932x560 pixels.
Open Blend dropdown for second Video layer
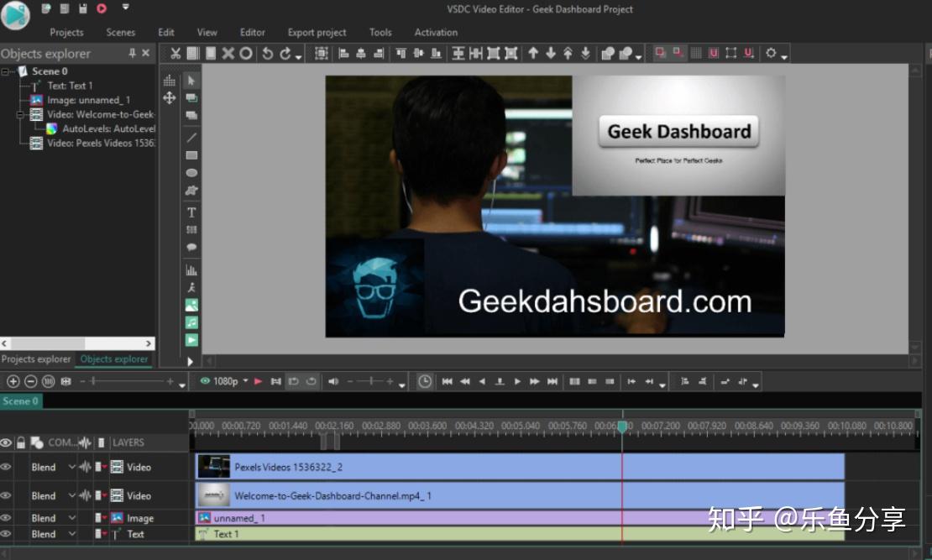click(72, 496)
